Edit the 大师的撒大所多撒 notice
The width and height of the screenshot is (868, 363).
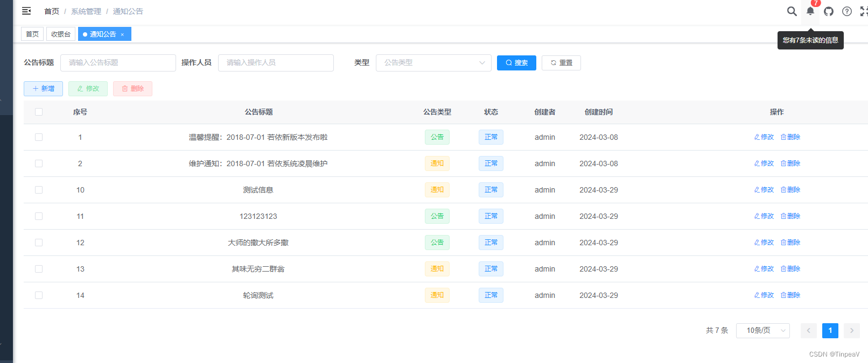pyautogui.click(x=764, y=243)
